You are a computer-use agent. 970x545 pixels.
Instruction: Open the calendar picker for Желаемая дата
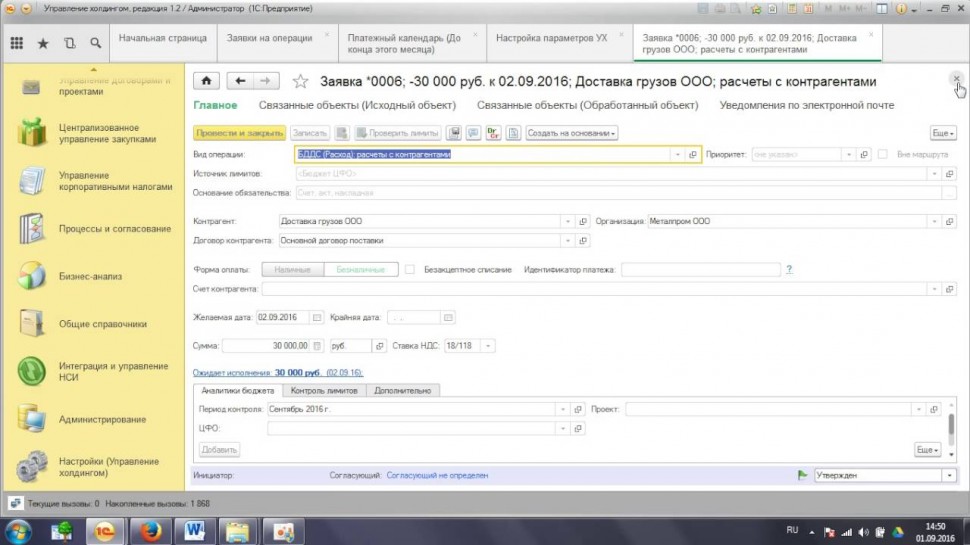318,317
